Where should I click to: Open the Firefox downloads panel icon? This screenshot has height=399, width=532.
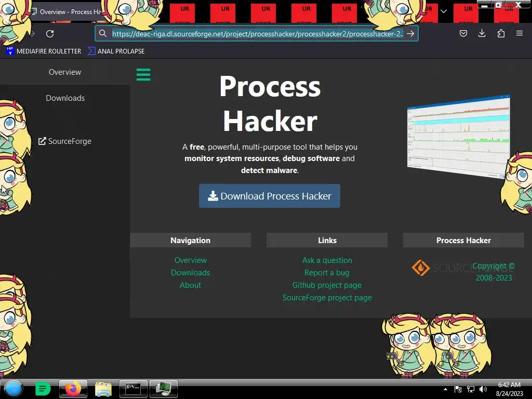click(x=482, y=33)
